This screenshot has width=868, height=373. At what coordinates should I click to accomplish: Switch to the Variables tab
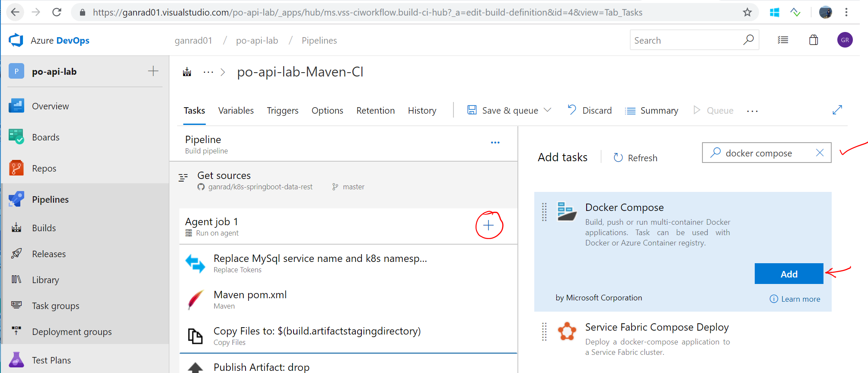click(x=236, y=111)
